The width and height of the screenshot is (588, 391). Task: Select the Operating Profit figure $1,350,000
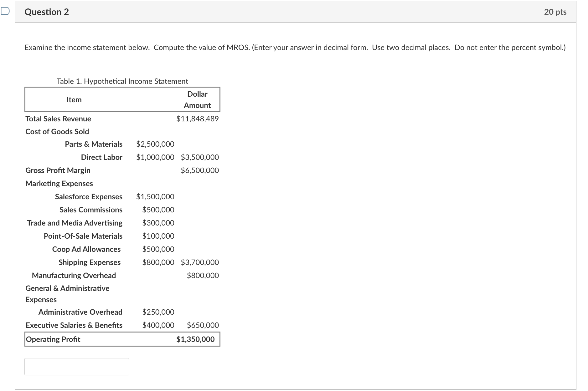tap(195, 339)
